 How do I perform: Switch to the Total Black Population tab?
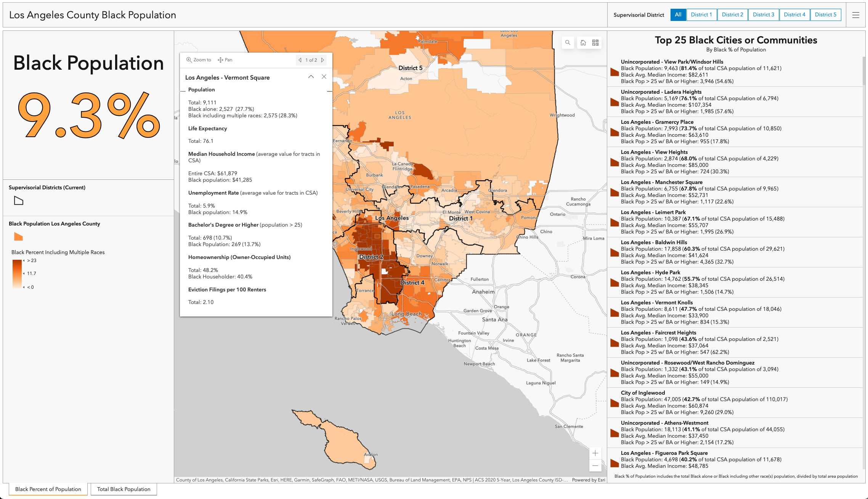(124, 489)
